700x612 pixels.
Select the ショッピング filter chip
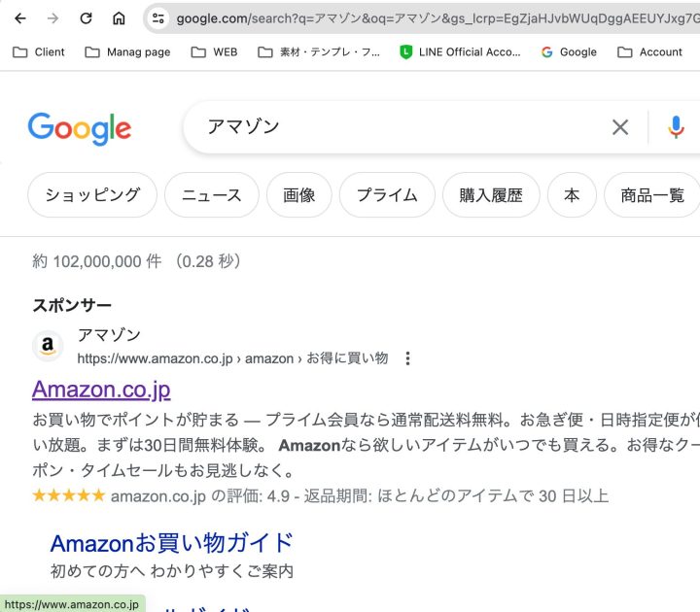92,195
